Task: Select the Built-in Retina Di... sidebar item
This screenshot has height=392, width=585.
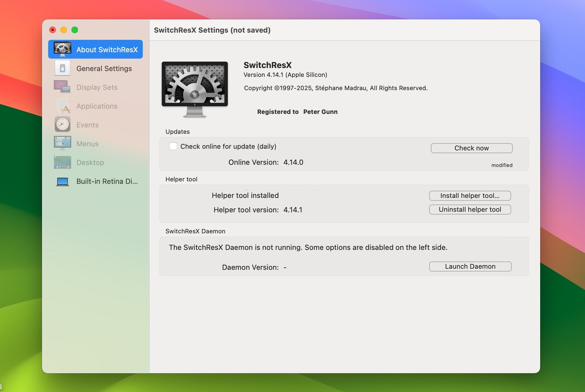Action: (x=95, y=181)
